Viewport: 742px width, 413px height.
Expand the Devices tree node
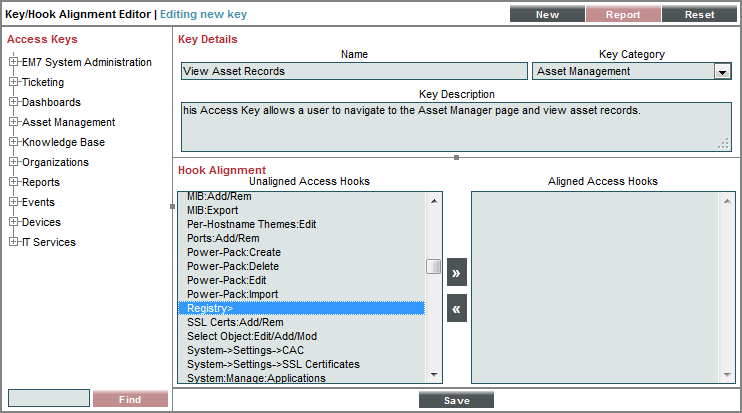[13, 221]
